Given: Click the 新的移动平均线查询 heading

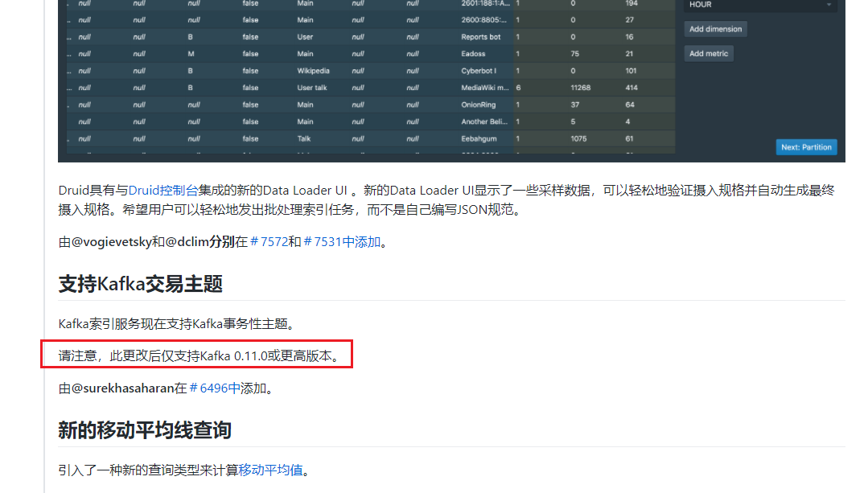Looking at the screenshot, I should tap(145, 430).
